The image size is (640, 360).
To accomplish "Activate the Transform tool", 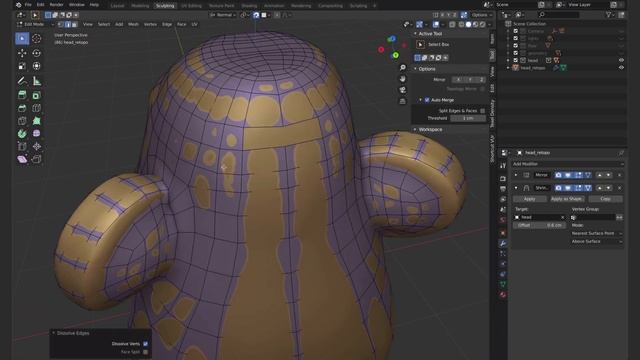I will pyautogui.click(x=36, y=66).
